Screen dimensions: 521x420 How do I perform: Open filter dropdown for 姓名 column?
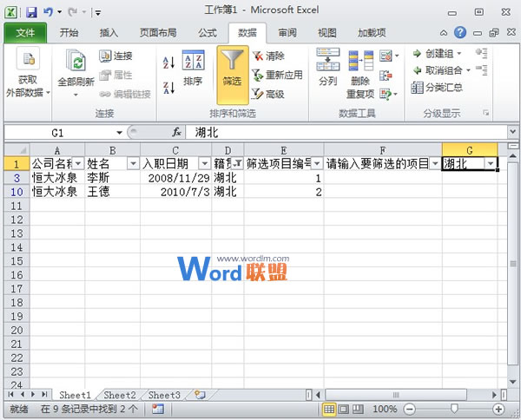pyautogui.click(x=133, y=163)
